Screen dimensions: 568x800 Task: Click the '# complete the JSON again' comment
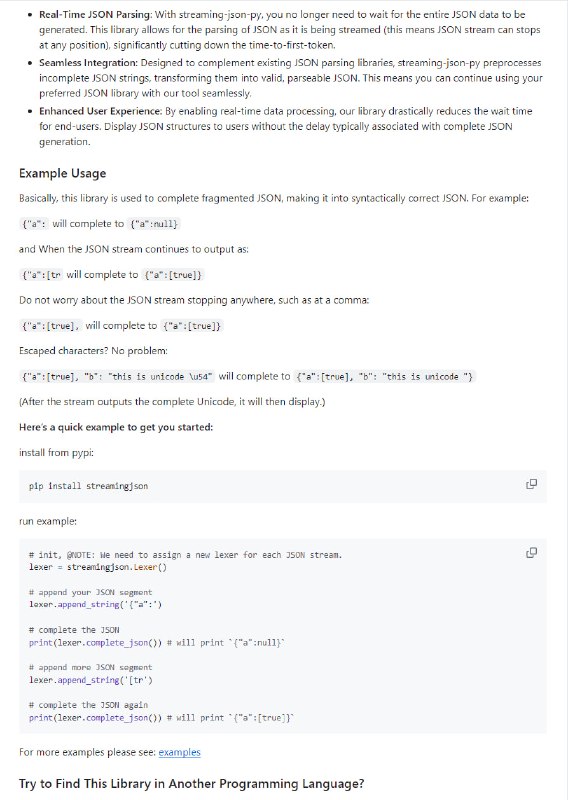88,705
